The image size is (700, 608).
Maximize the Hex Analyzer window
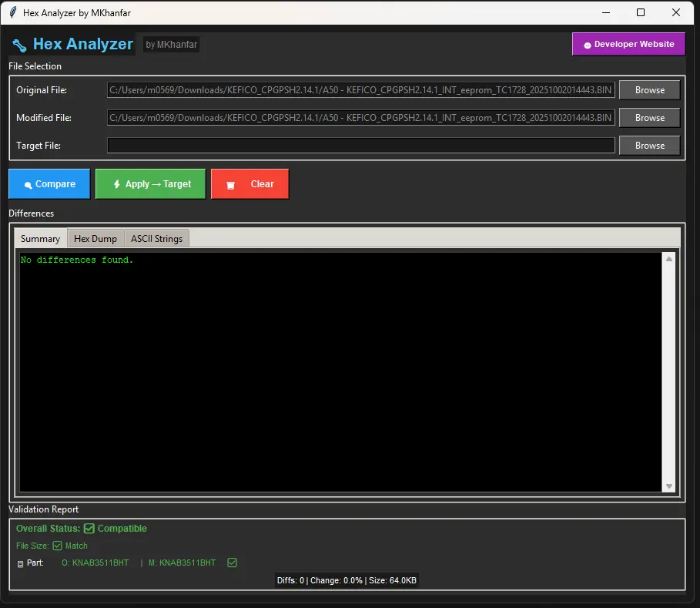(641, 12)
